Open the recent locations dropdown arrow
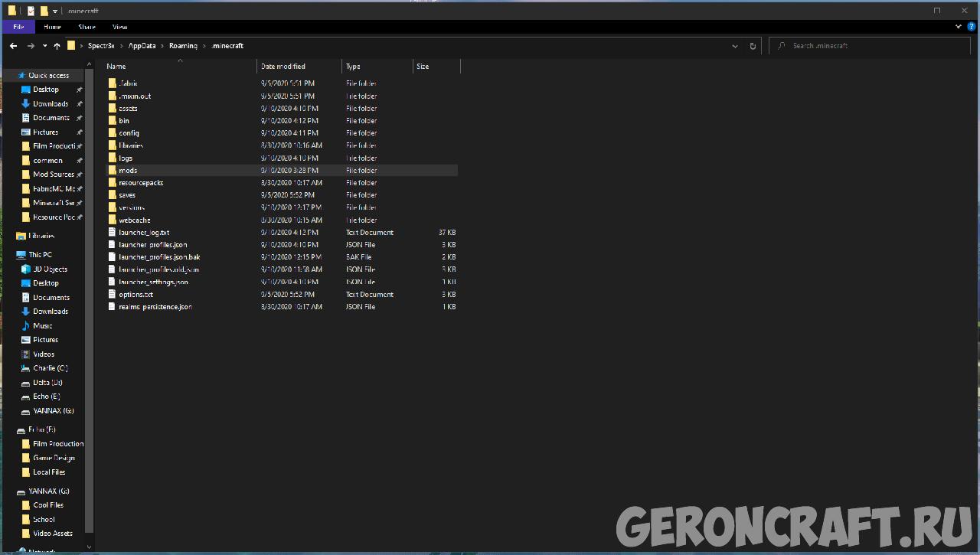This screenshot has height=555, width=980. pos(44,46)
